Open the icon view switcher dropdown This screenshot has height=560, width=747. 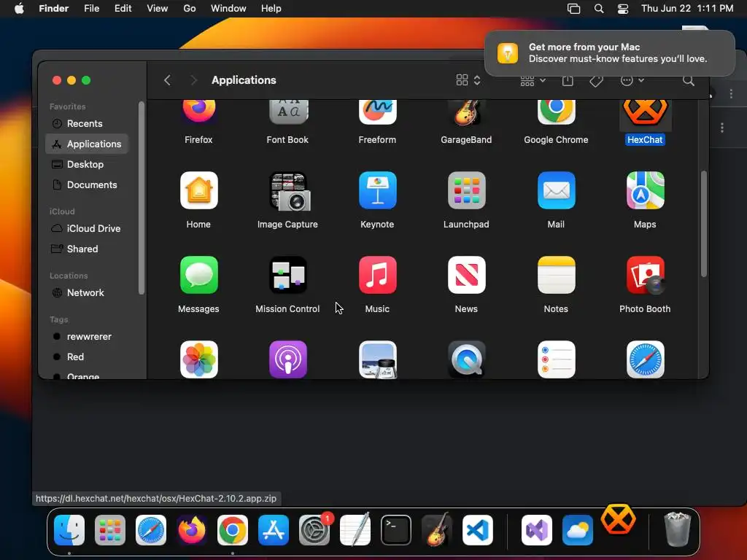pyautogui.click(x=468, y=80)
